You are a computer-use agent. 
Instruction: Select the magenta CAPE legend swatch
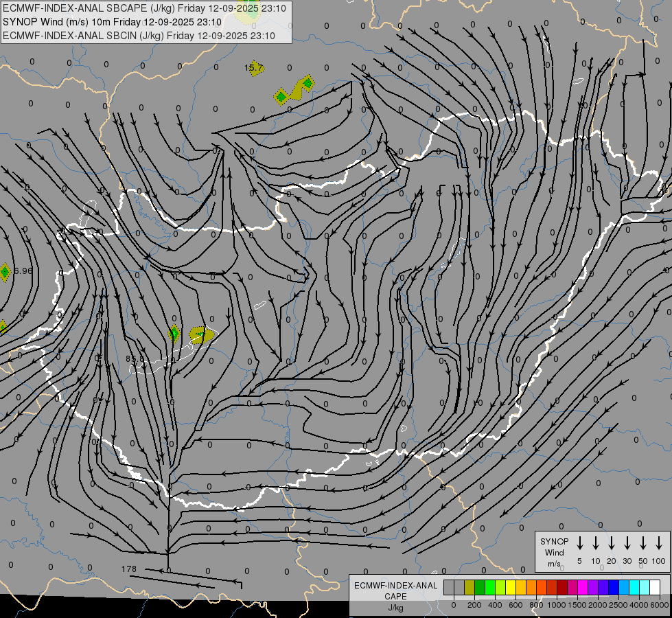tap(583, 587)
